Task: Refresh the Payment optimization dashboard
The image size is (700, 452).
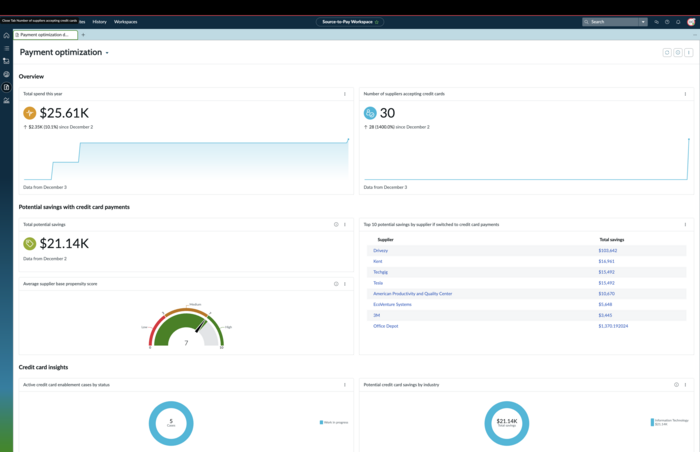Action: pos(667,53)
